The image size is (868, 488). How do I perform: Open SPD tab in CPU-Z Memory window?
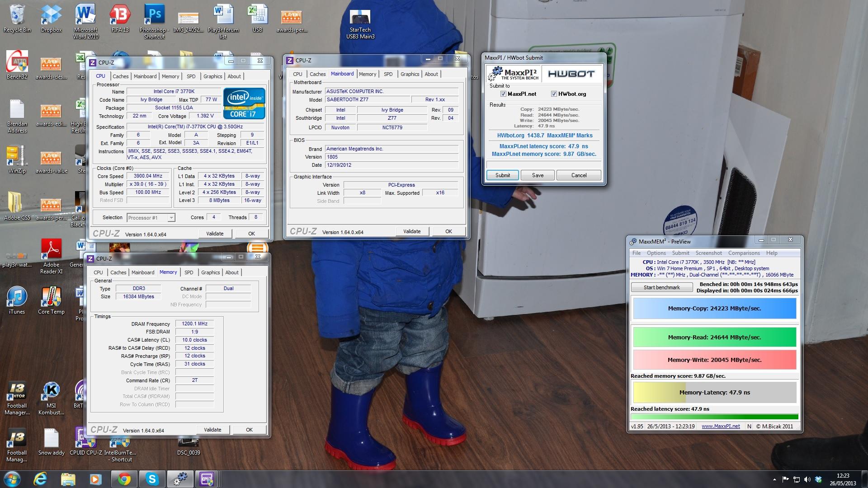tap(189, 272)
